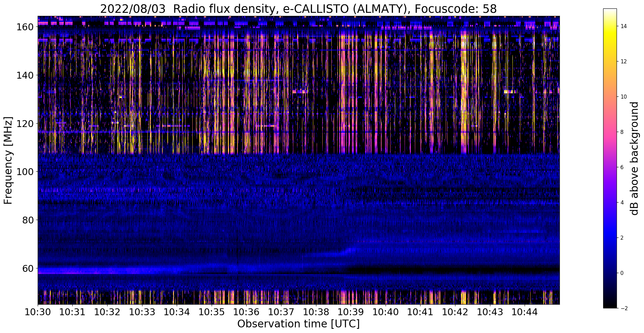Click the 160 frequency tick label
644x333 pixels.
point(25,27)
